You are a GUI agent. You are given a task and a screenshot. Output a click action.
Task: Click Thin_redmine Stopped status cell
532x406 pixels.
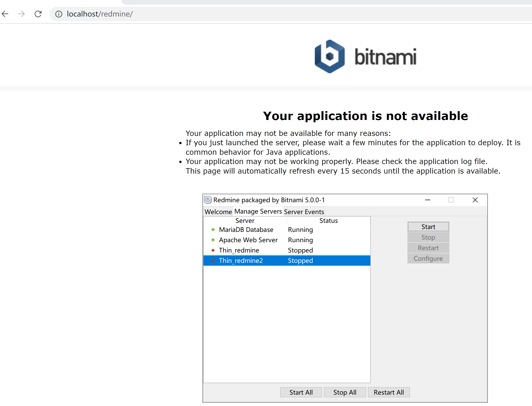(x=300, y=250)
